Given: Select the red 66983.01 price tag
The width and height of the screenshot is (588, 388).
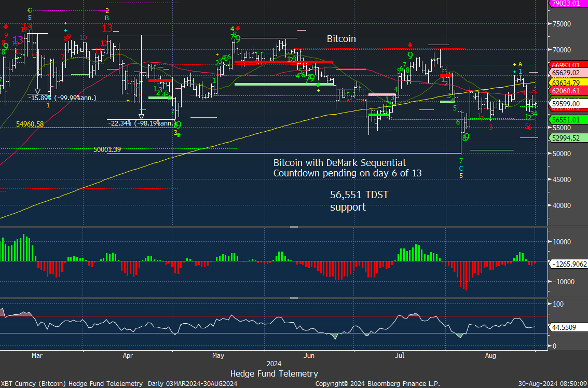Looking at the screenshot, I should (568, 65).
